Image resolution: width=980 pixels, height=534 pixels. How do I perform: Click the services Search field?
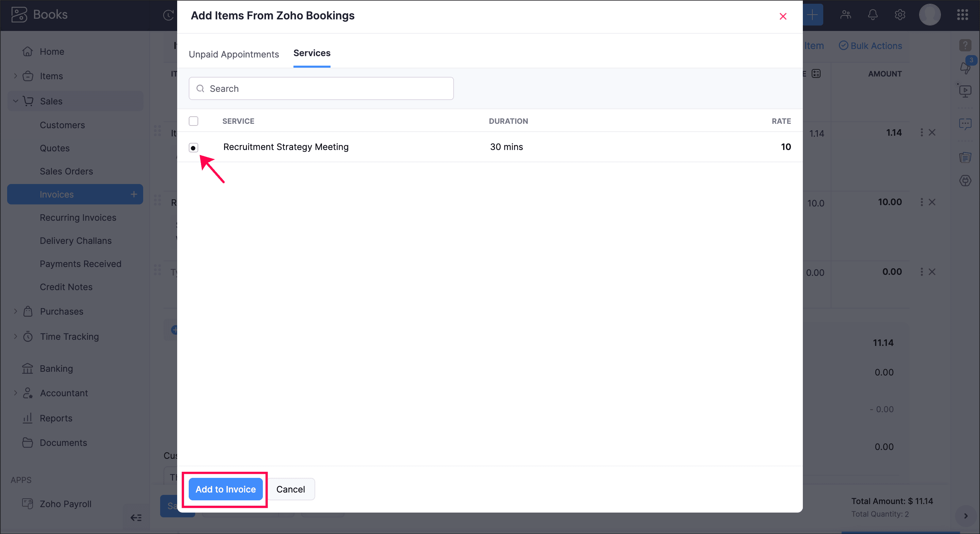pyautogui.click(x=321, y=89)
